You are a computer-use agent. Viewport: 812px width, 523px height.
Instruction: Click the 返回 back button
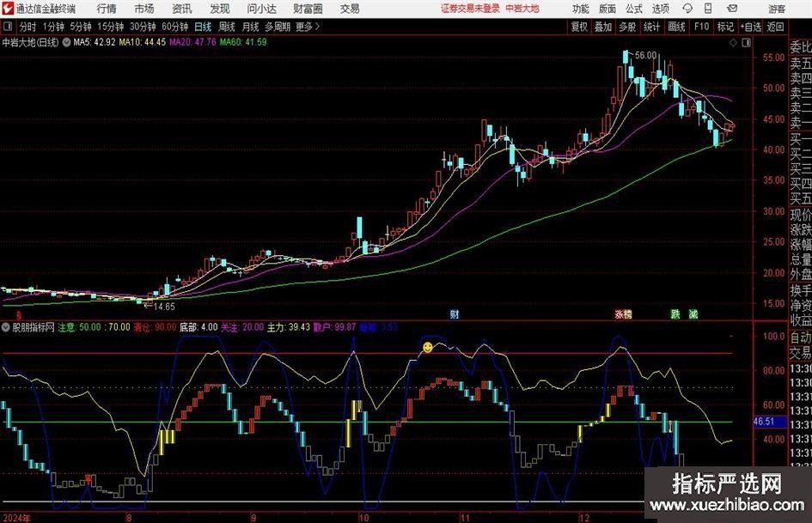coord(775,27)
